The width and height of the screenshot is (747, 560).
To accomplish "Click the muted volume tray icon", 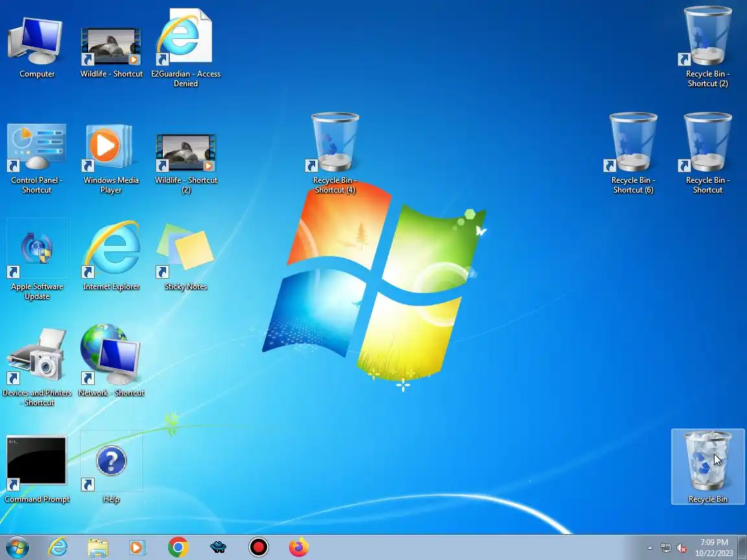I will 682,548.
